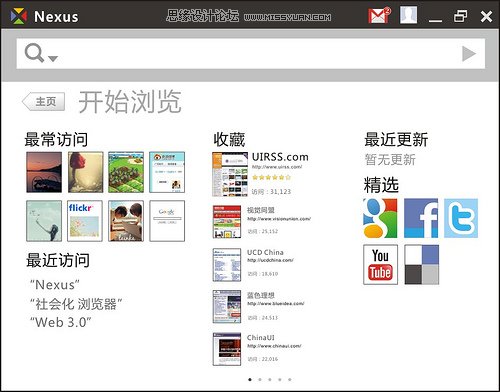Viewport: 500px width, 392px height.
Task: Open the 视觉同盟 bookmark
Action: (261, 210)
